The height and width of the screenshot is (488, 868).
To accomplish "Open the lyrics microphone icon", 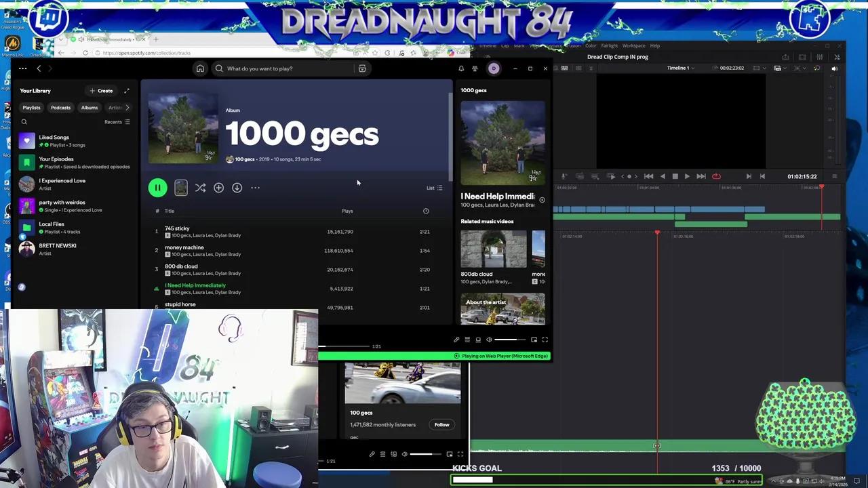I will (x=456, y=340).
